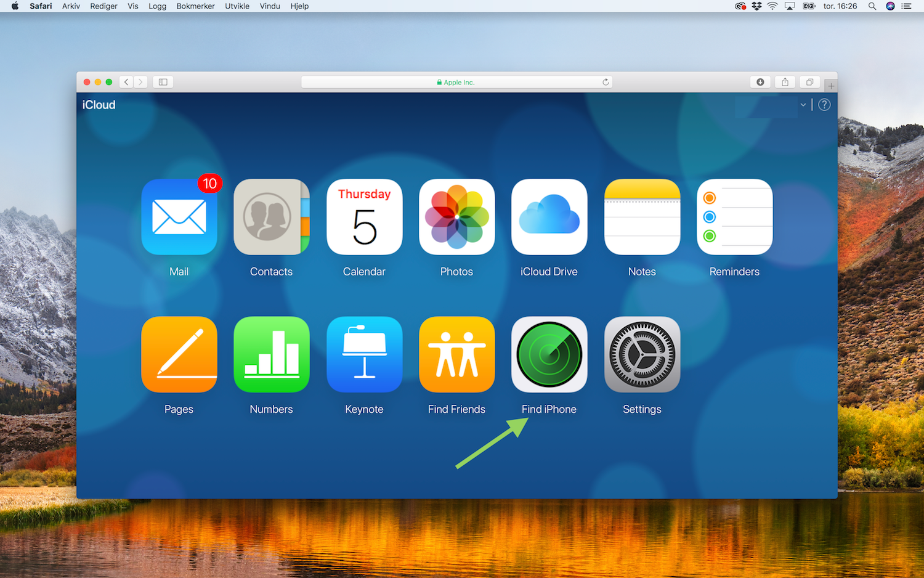Viewport: 924px width, 578px height.
Task: Open the Mail app icon
Action: 179,217
